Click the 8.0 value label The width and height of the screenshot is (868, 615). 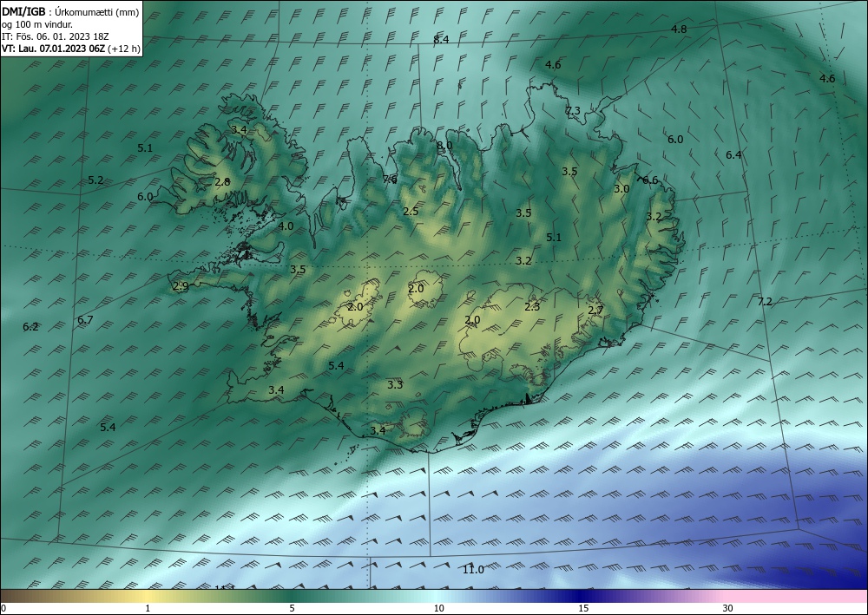tap(444, 146)
